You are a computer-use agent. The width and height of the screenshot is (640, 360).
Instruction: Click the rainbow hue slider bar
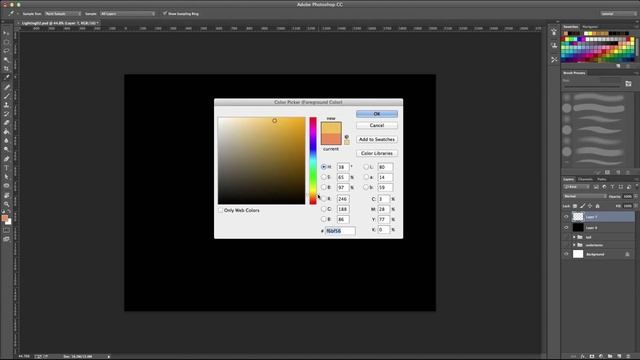[313, 160]
